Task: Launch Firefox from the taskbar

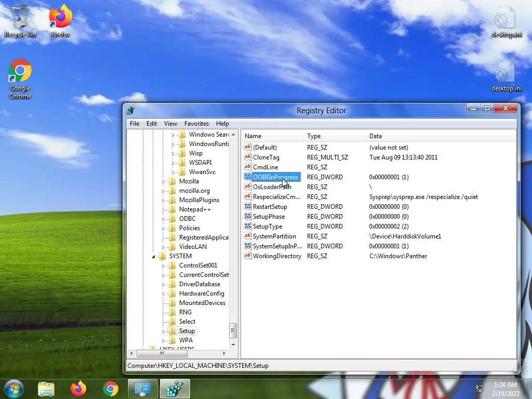Action: tap(78, 389)
